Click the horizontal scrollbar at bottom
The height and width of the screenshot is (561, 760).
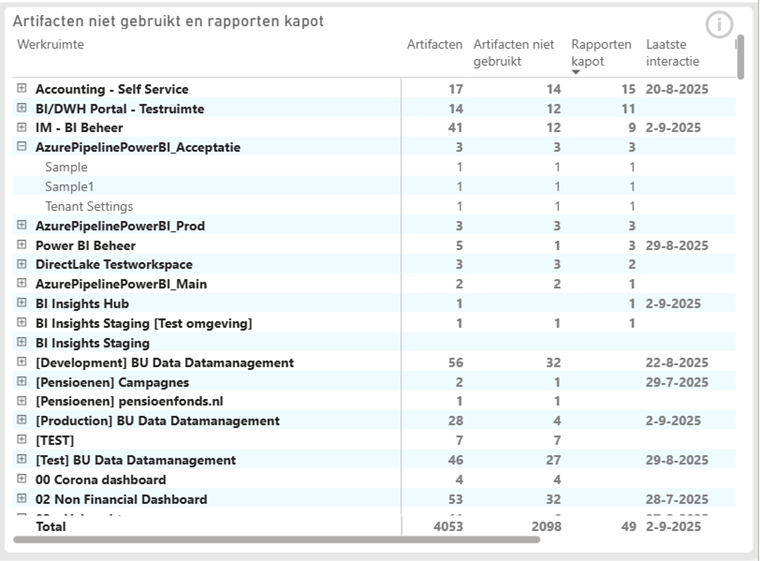276,540
